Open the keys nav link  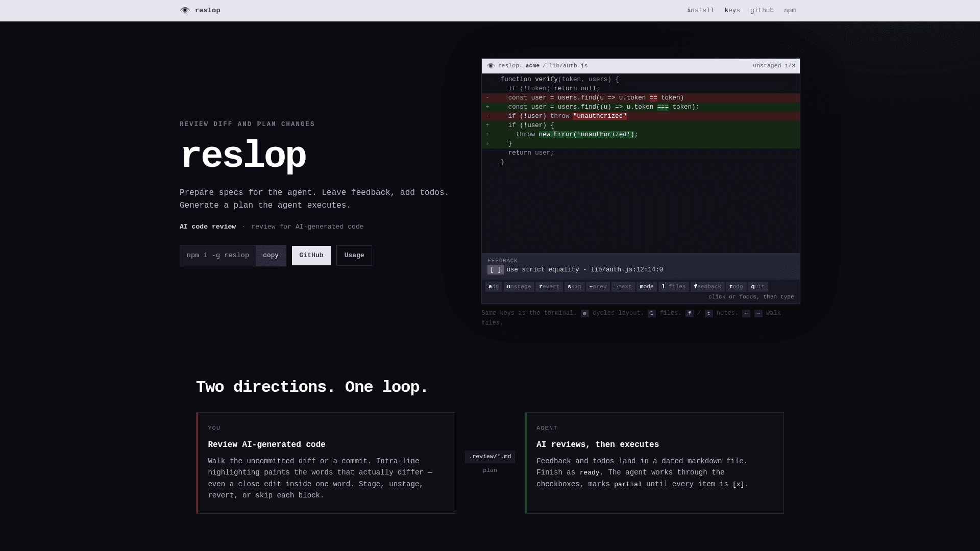(x=732, y=10)
